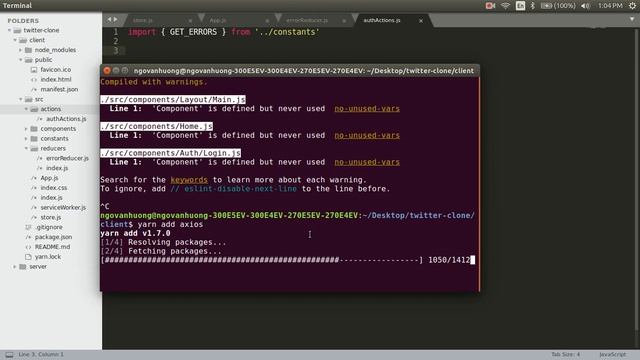Open store.js in sidebar
This screenshot has width=640, height=360.
pos(51,217)
